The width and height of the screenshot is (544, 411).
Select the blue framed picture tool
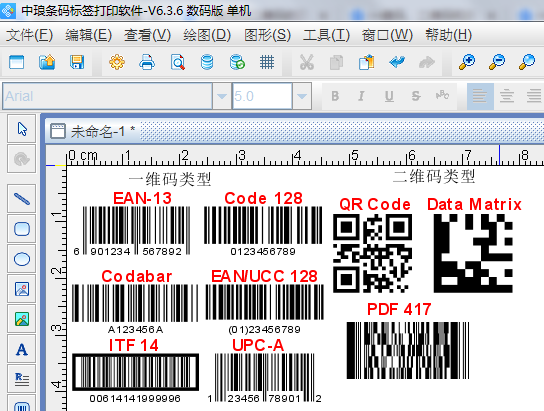pyautogui.click(x=22, y=289)
